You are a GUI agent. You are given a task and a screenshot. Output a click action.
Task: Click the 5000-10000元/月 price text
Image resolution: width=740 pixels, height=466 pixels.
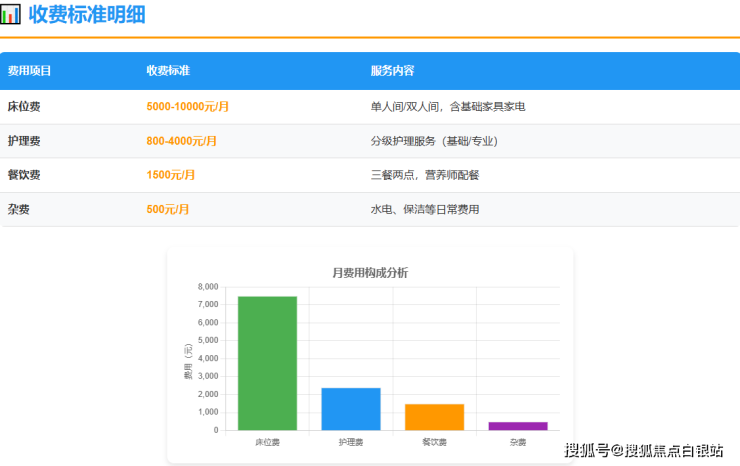pyautogui.click(x=188, y=106)
